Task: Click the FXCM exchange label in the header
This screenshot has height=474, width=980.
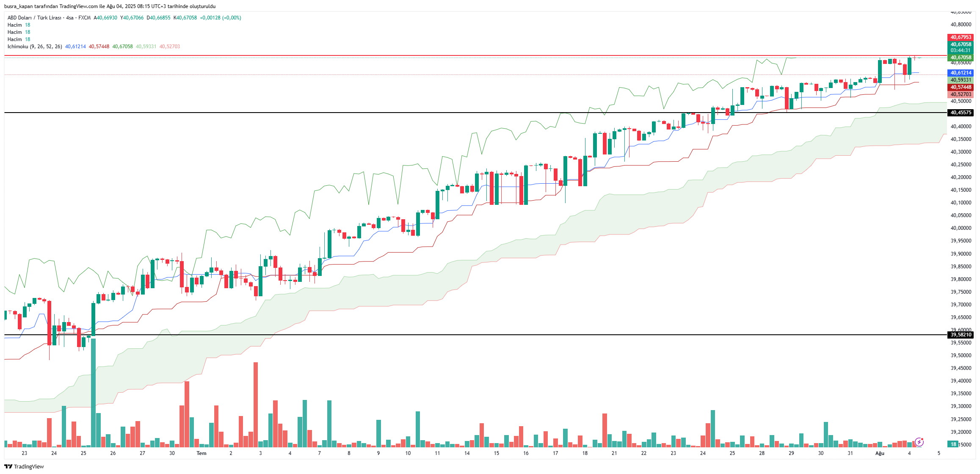Action: (x=85, y=18)
